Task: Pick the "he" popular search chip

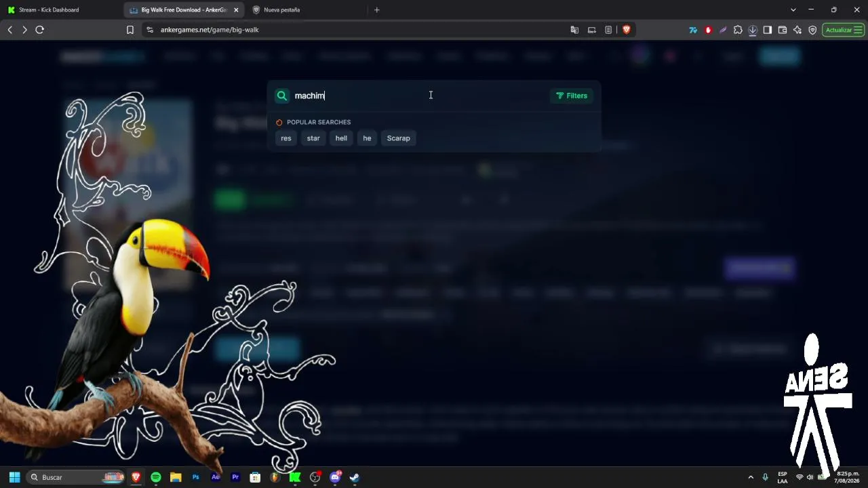Action: 367,138
